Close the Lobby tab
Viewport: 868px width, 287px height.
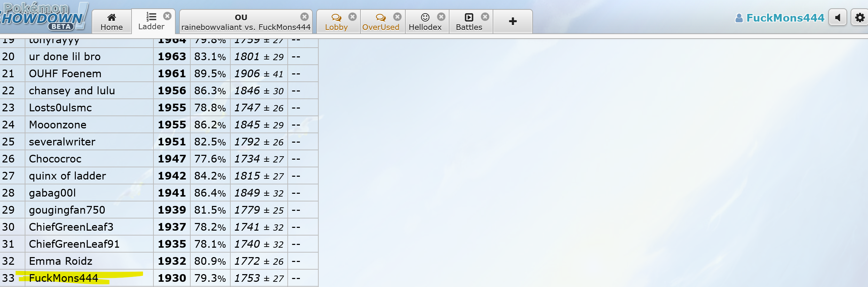(352, 17)
